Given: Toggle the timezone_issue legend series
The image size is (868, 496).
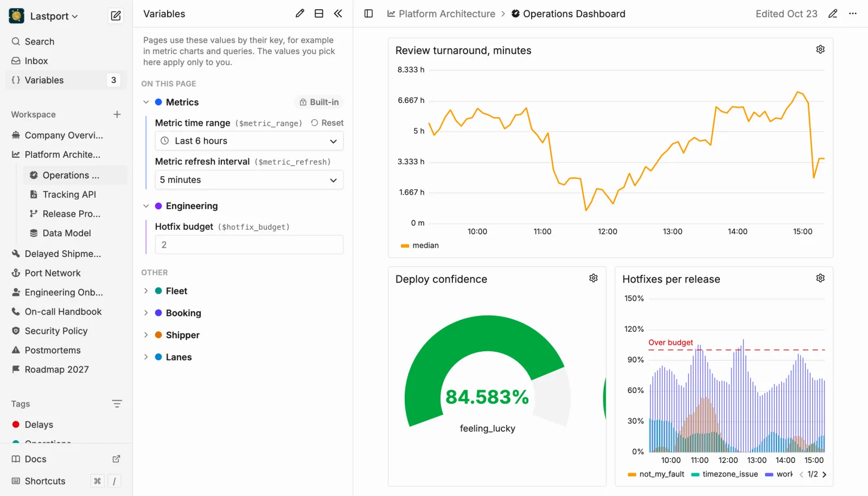Looking at the screenshot, I should pos(724,474).
